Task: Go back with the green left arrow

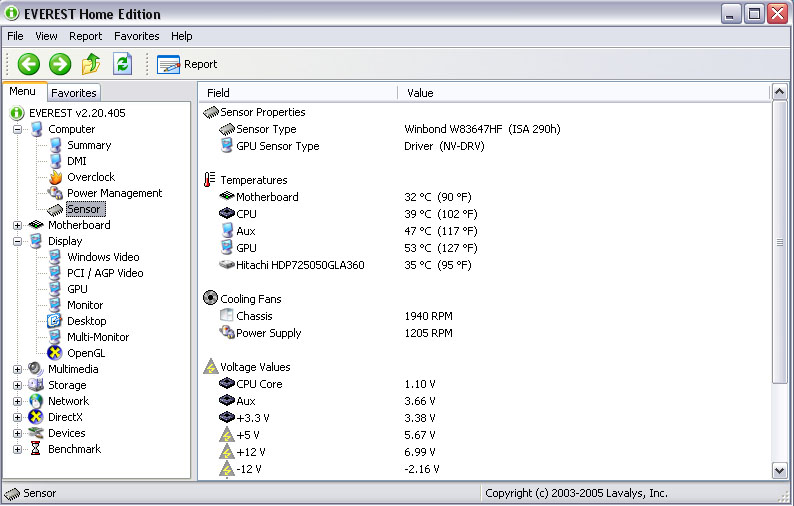Action: coord(29,64)
